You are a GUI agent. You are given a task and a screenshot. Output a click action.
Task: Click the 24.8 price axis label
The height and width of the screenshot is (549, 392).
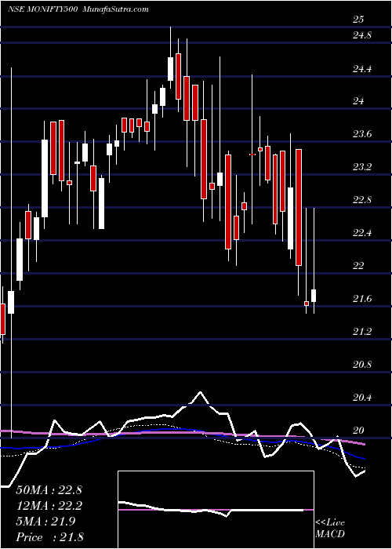click(x=361, y=35)
